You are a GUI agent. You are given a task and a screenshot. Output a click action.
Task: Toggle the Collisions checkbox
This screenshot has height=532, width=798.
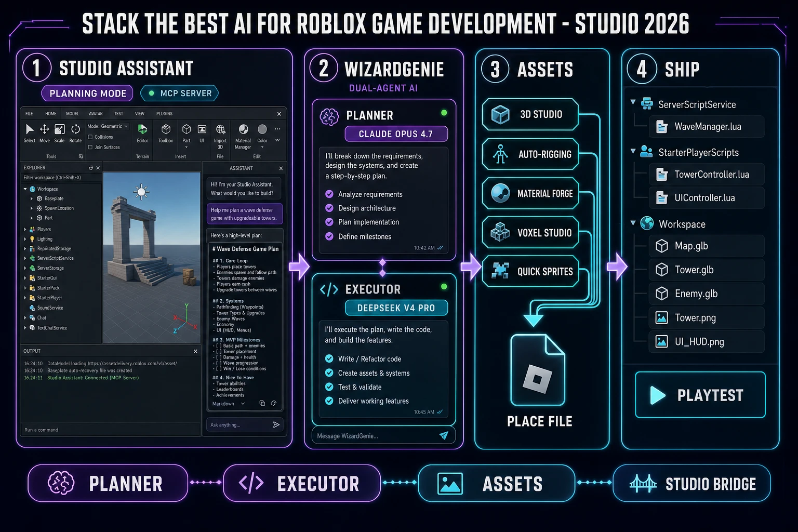(x=90, y=137)
